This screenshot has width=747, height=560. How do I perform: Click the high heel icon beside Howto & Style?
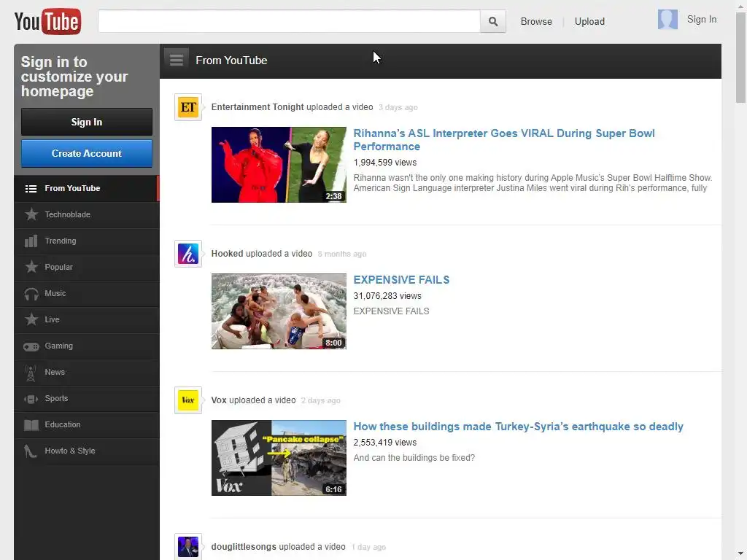tap(31, 451)
